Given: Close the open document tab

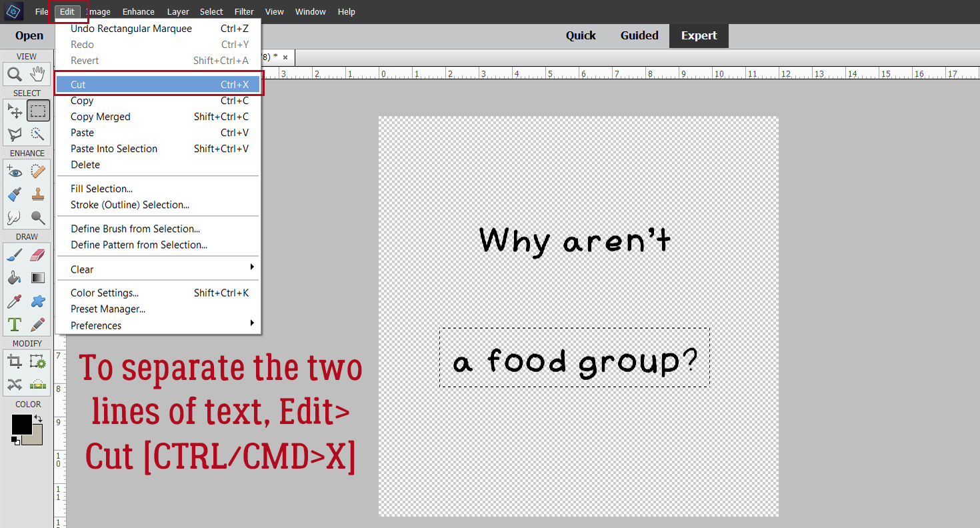Looking at the screenshot, I should (x=285, y=57).
